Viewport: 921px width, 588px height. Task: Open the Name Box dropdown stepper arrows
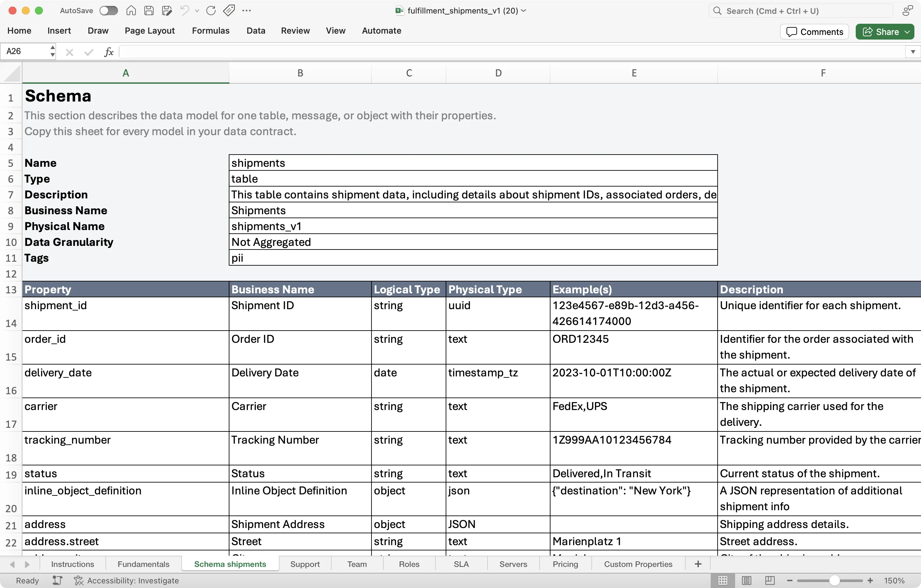(x=52, y=51)
